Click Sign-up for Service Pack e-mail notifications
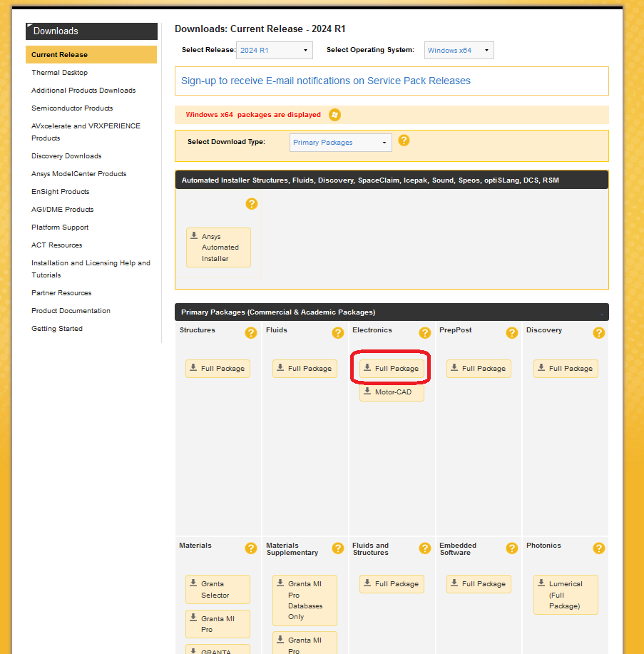The height and width of the screenshot is (654, 644). [326, 81]
